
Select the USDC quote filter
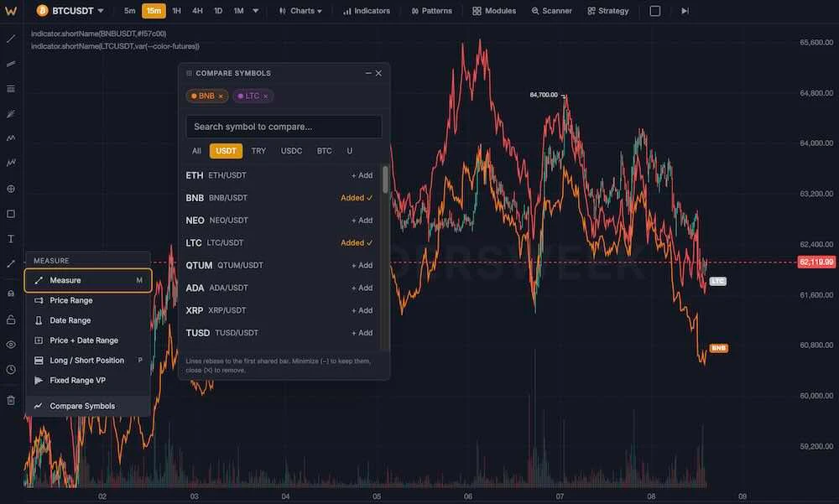[x=292, y=151]
